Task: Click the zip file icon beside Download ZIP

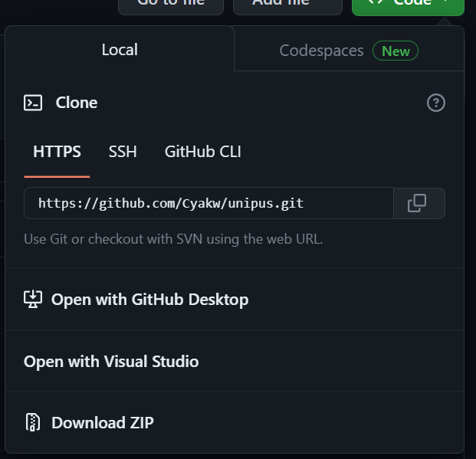Action: tap(32, 422)
